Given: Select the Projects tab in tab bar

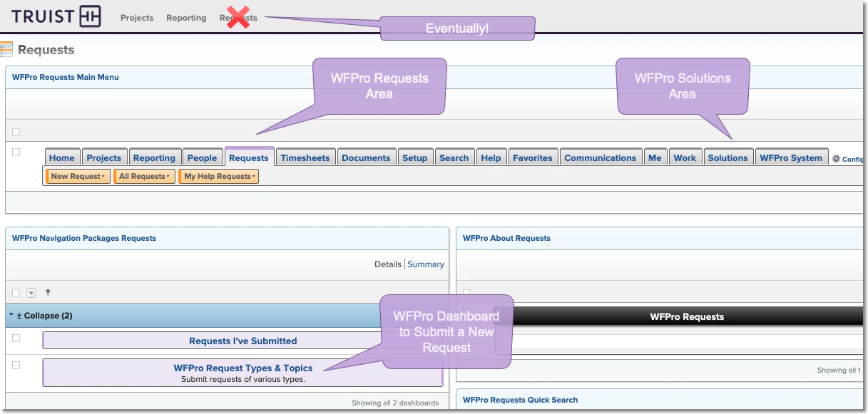Looking at the screenshot, I should click(104, 157).
